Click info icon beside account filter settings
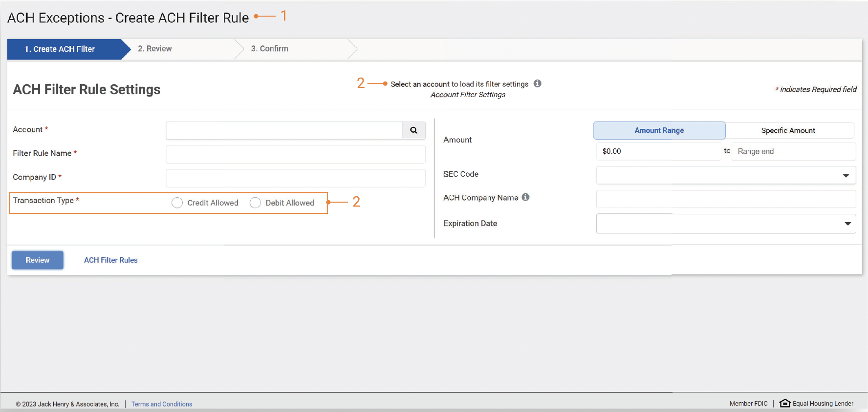The image size is (868, 412). tap(537, 83)
